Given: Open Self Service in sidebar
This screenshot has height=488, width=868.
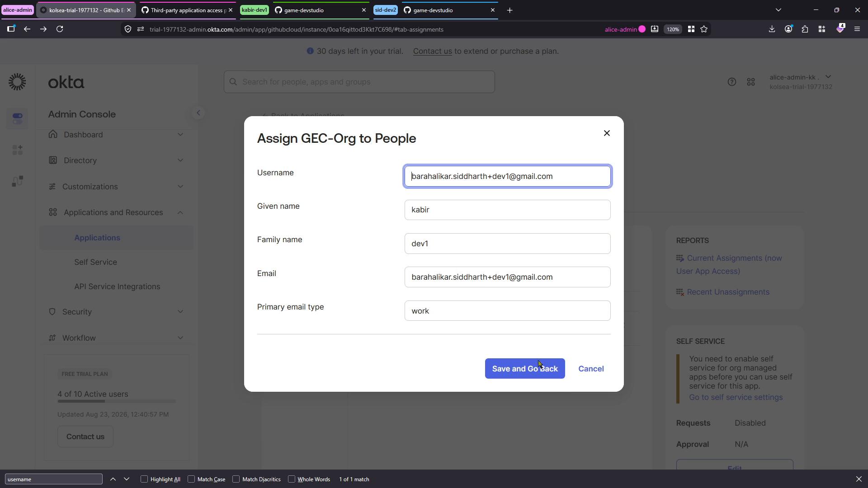Looking at the screenshot, I should [96, 262].
